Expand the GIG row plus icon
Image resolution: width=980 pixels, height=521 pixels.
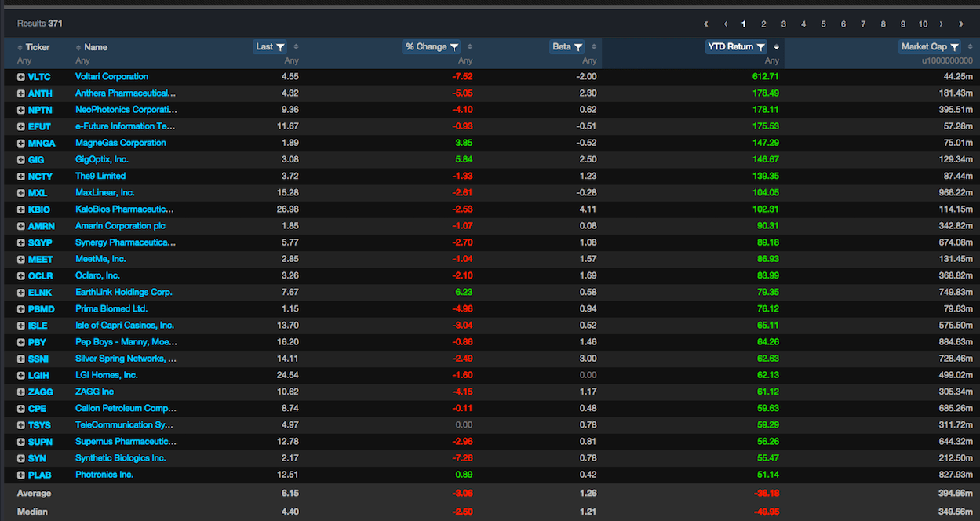[x=21, y=160]
